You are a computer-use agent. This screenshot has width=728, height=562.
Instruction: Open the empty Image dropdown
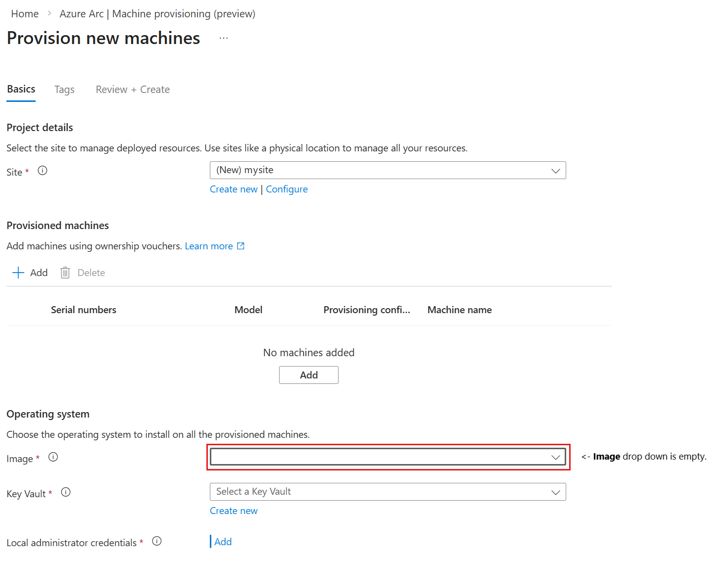(x=388, y=457)
